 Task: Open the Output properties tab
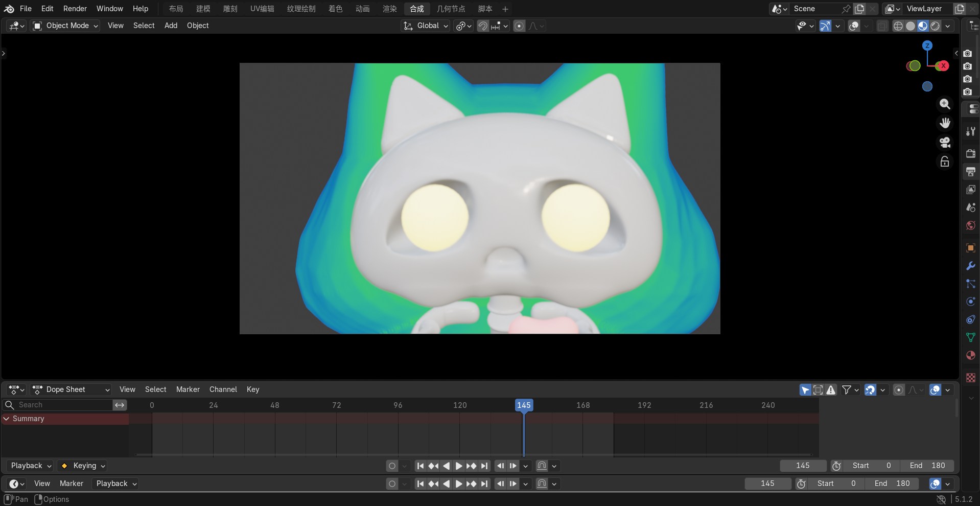tap(971, 171)
